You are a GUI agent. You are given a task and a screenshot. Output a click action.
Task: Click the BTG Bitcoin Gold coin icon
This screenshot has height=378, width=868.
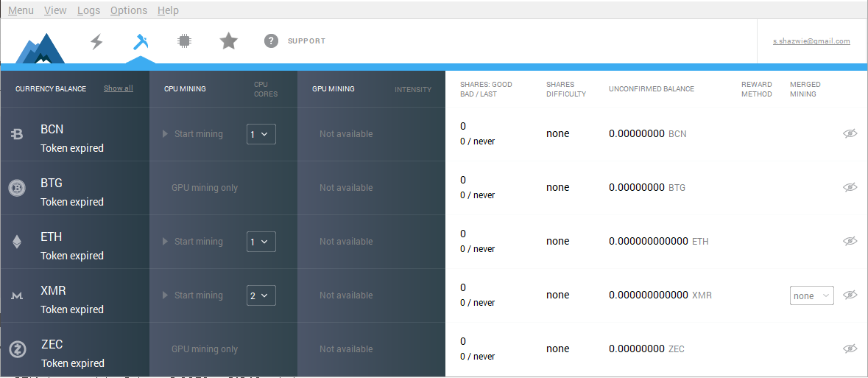(17, 188)
